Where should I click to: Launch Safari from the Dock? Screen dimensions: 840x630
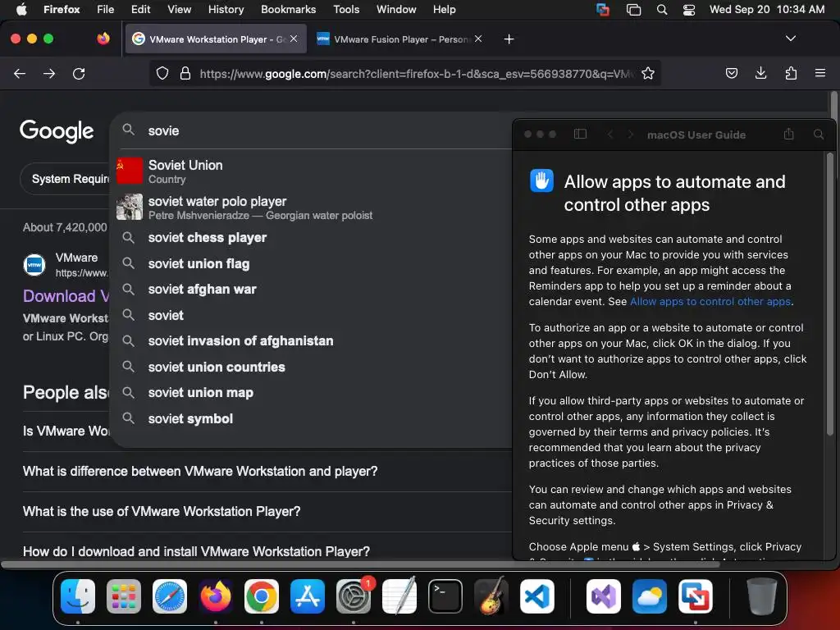(170, 596)
